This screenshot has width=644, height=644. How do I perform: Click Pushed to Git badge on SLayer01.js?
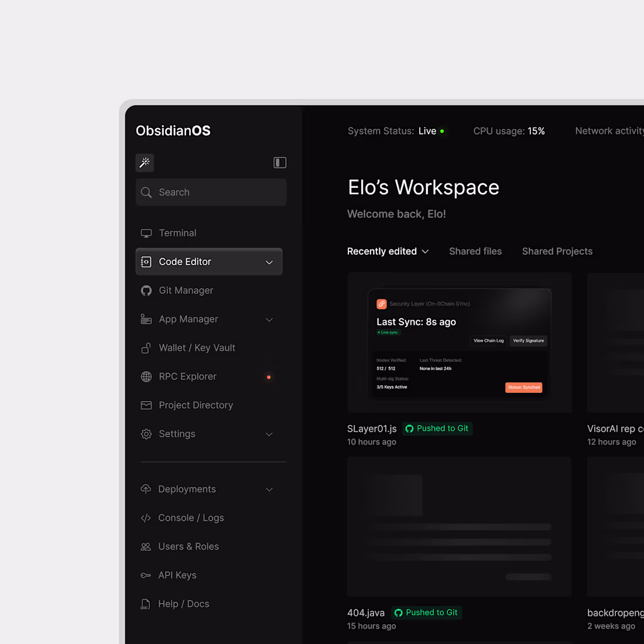coord(437,429)
